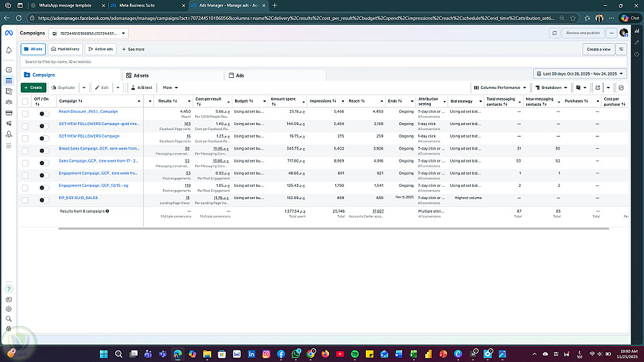
Task: Open Advertising settings megaphone icon in sidebar
Action: 8,123
